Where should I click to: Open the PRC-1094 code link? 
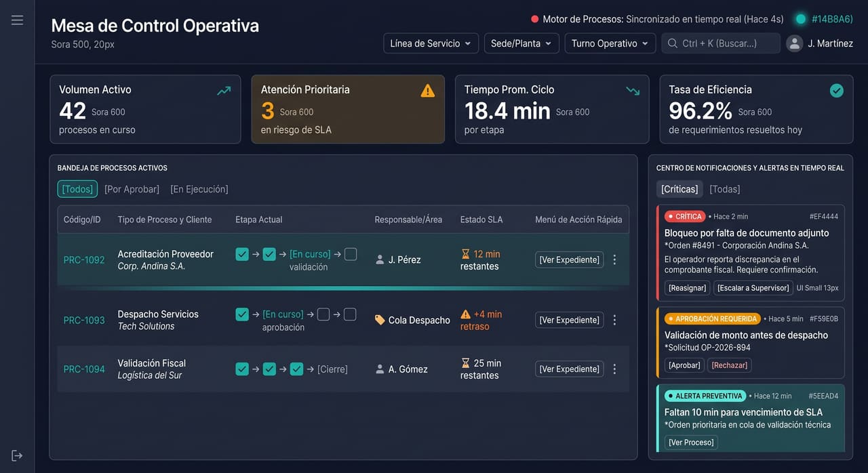point(84,369)
